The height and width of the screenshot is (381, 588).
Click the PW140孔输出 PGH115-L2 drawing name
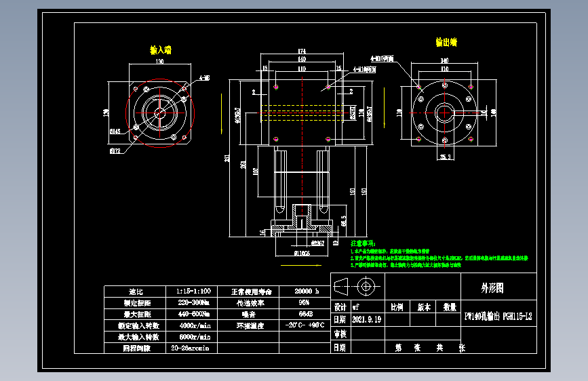[x=498, y=317]
